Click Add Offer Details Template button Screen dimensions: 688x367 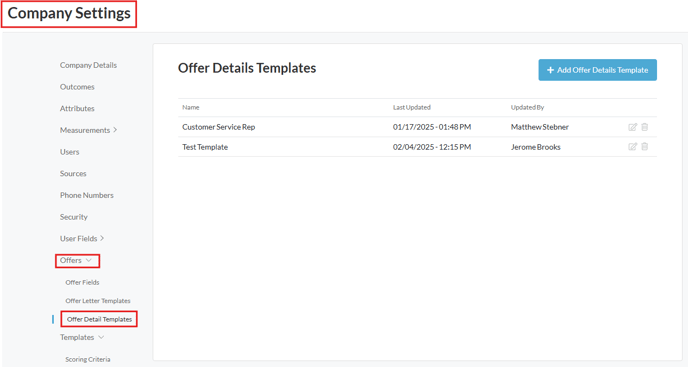598,70
